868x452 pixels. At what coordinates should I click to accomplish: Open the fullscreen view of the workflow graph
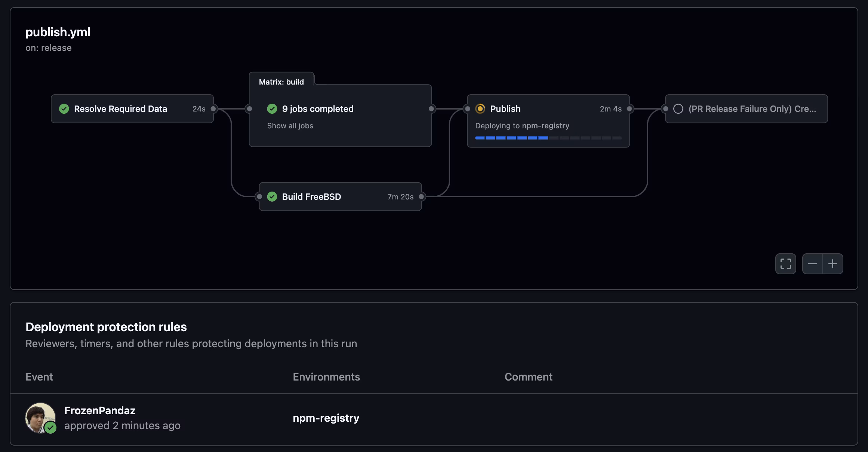785,264
